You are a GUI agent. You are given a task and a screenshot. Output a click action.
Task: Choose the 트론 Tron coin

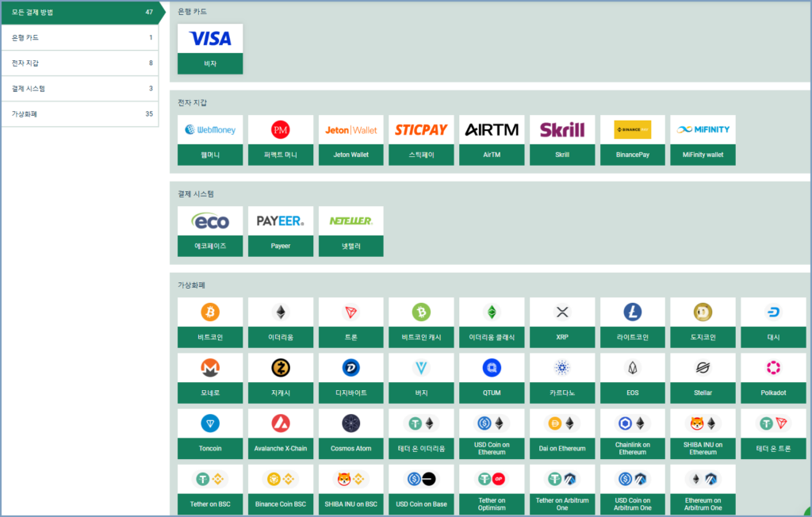[x=350, y=322]
